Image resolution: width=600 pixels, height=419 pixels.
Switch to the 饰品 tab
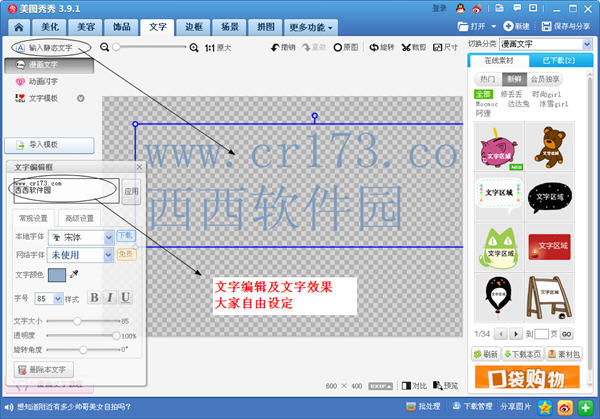(x=122, y=27)
